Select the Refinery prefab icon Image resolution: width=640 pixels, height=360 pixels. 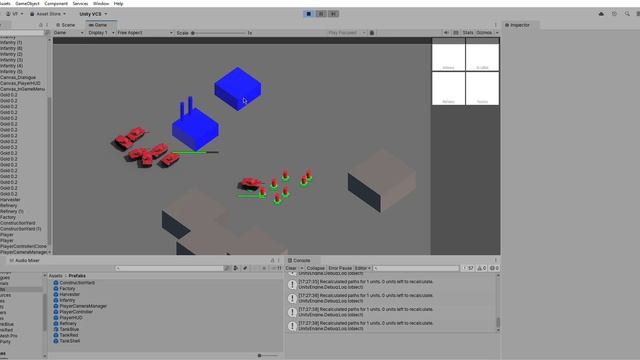56,323
